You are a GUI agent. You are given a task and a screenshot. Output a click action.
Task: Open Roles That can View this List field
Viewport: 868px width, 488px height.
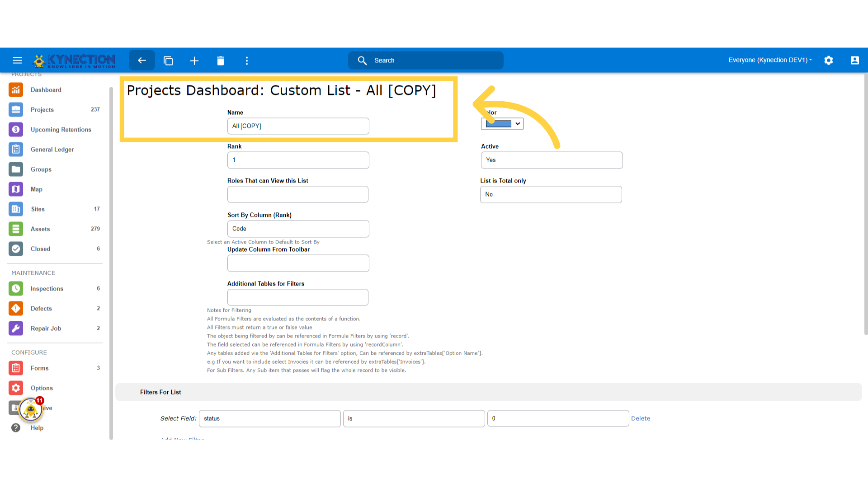[x=298, y=195]
